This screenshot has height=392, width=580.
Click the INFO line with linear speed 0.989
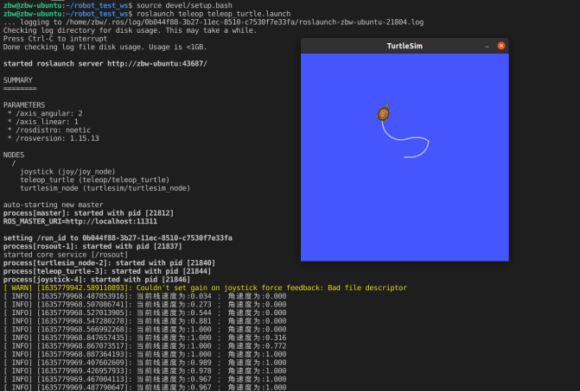point(144,363)
